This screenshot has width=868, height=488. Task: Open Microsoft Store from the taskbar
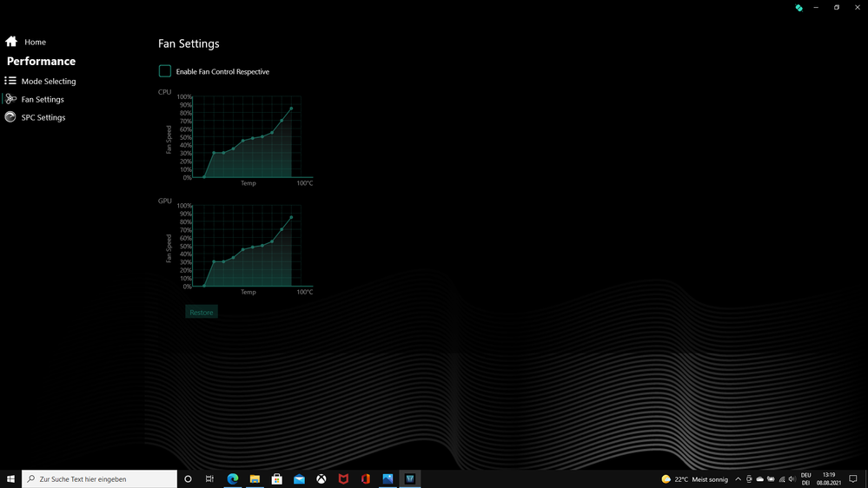(x=277, y=478)
